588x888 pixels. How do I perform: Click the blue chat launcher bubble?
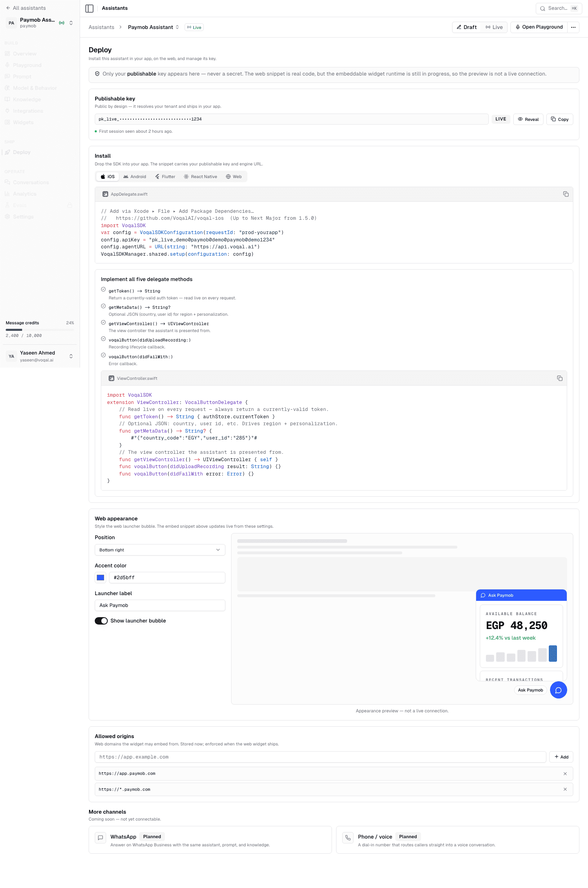pos(558,690)
